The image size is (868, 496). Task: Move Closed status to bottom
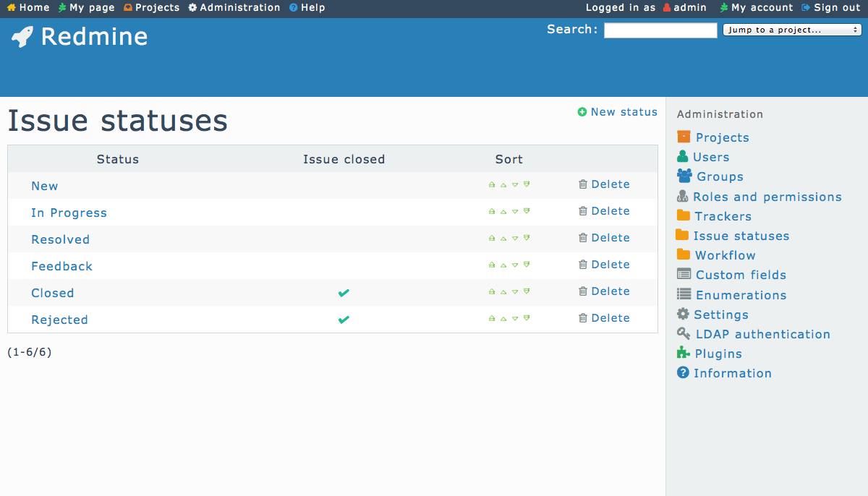(x=527, y=291)
